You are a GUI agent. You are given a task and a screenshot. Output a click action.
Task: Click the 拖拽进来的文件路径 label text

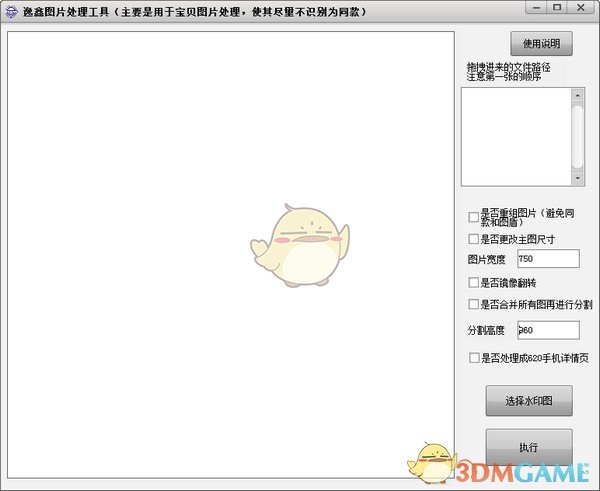tap(509, 68)
